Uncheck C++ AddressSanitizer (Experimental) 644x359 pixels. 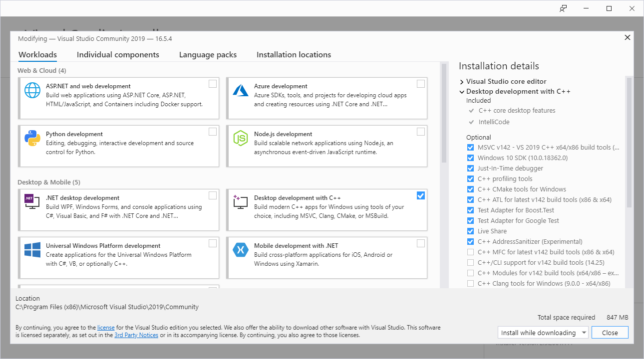pyautogui.click(x=470, y=242)
